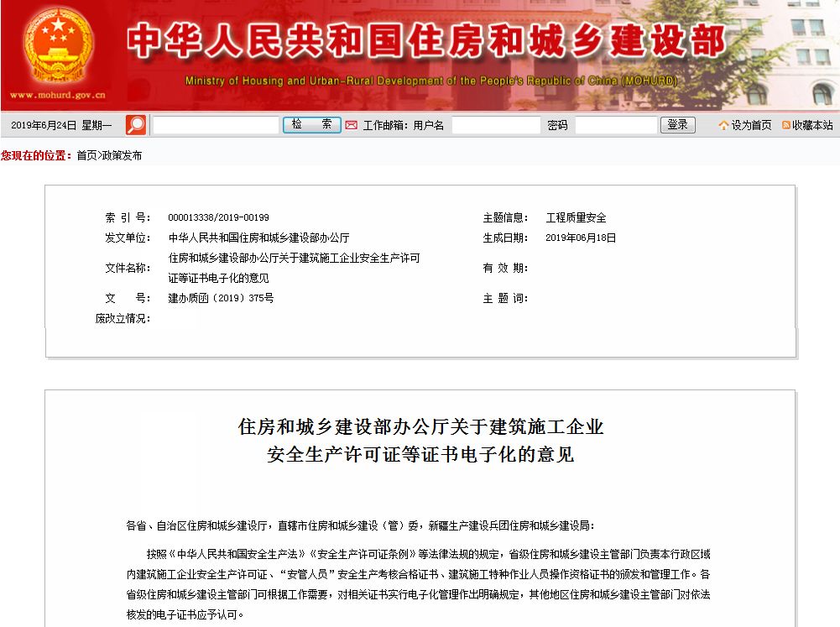The height and width of the screenshot is (627, 840).
Task: Click the 工作邮箱 label
Action: point(385,125)
